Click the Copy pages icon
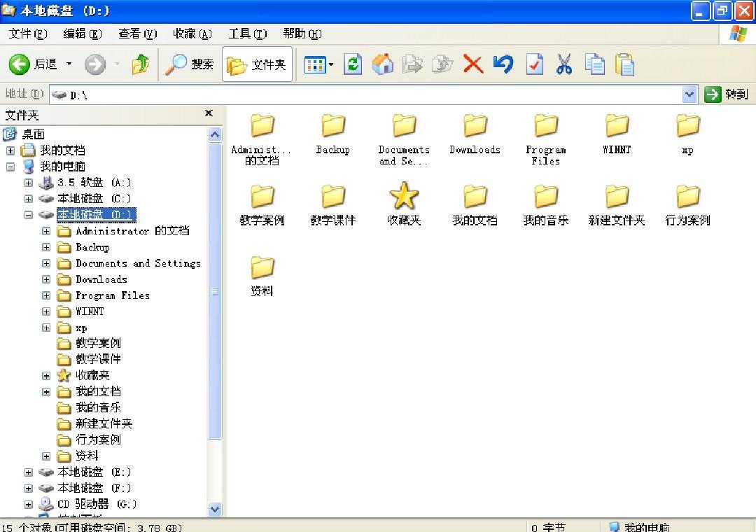Screen dimensions: 756x532 click(x=594, y=64)
